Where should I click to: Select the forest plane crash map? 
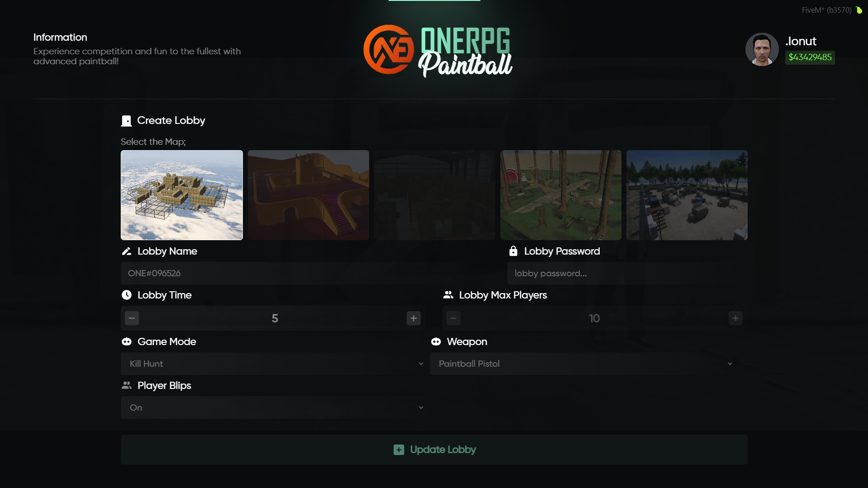(x=561, y=195)
